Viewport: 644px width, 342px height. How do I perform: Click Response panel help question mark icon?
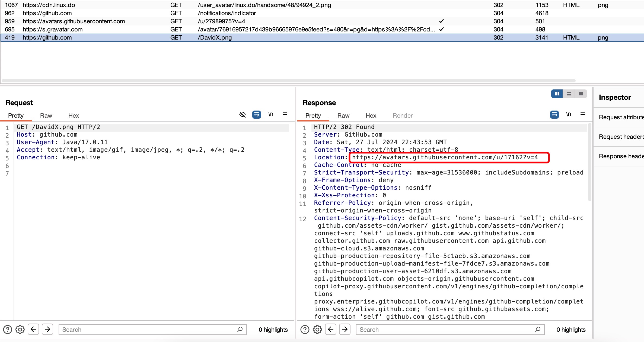point(305,330)
